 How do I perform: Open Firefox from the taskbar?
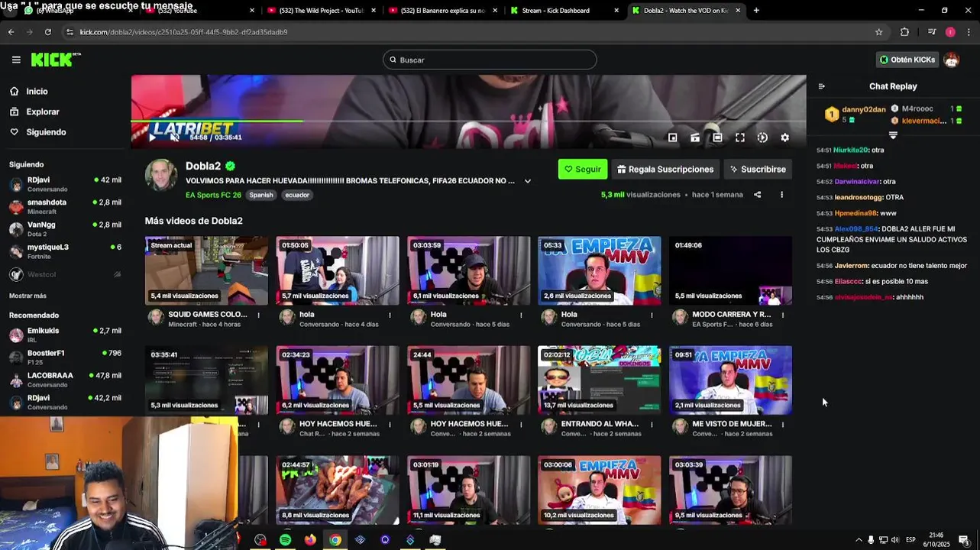pyautogui.click(x=309, y=540)
